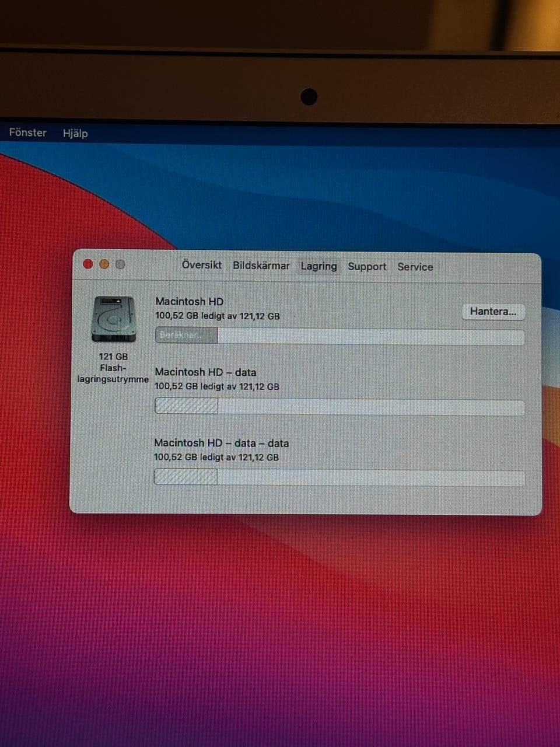The image size is (560, 747).
Task: Select the Lagring tab
Action: click(318, 266)
